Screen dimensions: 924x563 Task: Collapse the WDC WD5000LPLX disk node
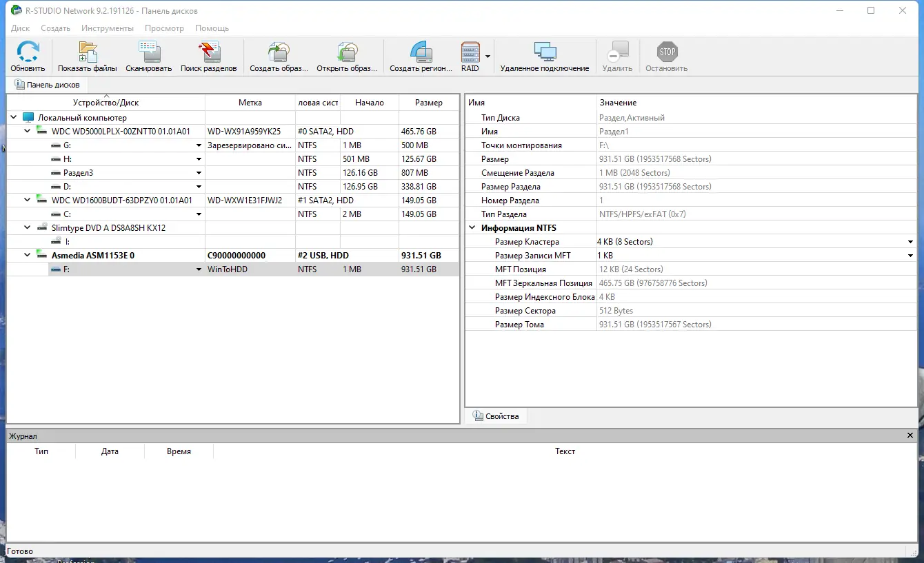[28, 131]
